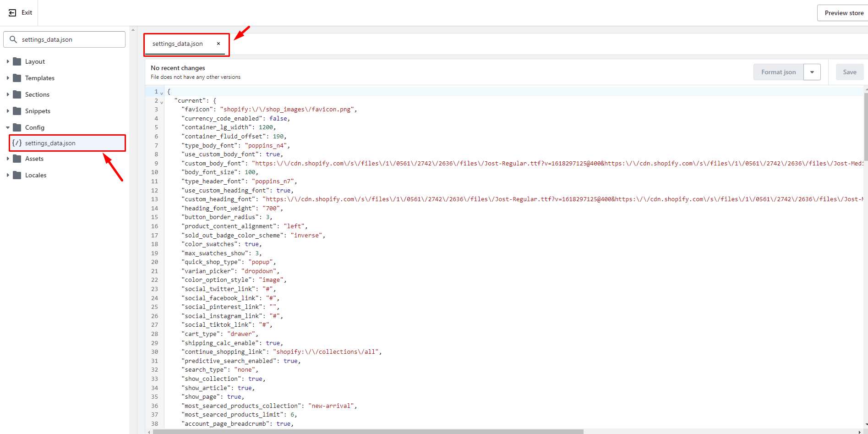
Task: Click the Layout folder icon
Action: coord(17,61)
